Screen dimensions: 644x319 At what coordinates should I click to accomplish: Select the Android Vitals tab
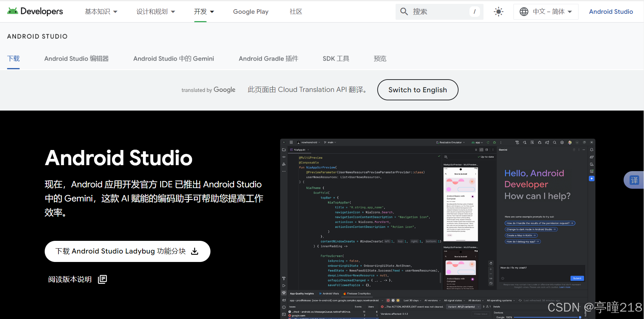[x=329, y=294]
